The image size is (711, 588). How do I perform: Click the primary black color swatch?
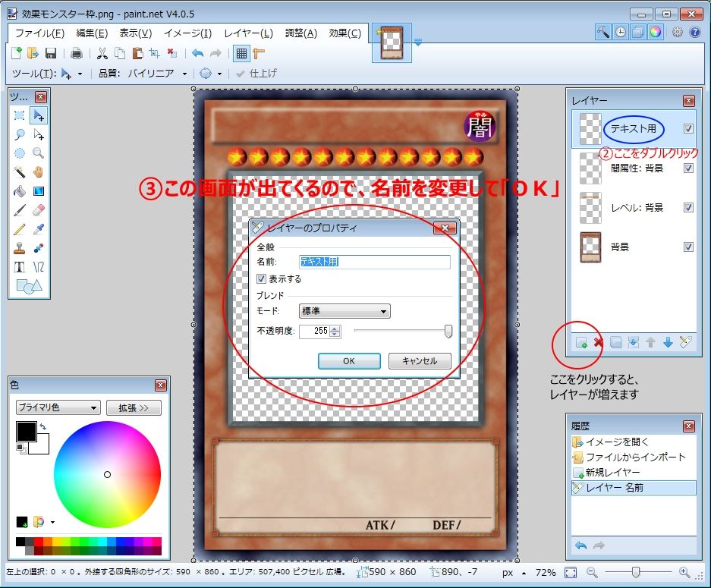click(x=27, y=431)
